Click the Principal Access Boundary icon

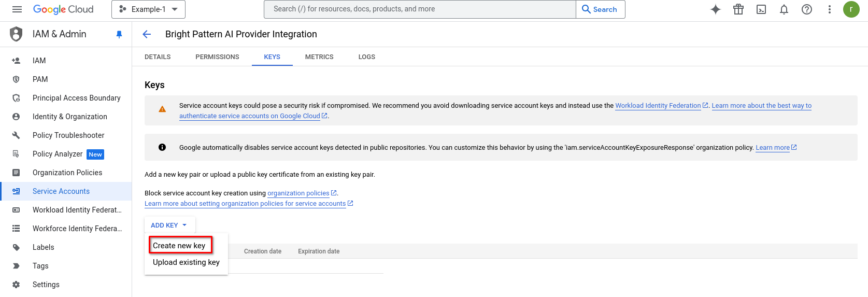coord(16,98)
